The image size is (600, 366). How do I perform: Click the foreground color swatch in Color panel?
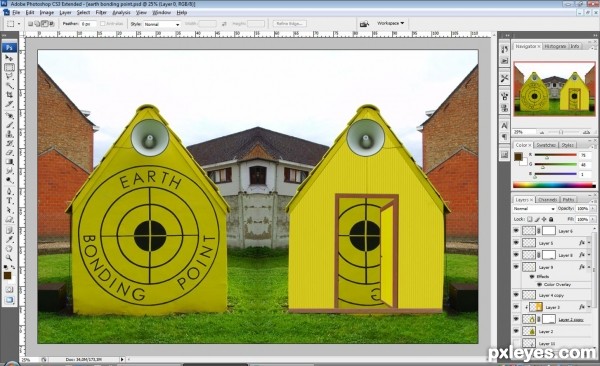518,156
